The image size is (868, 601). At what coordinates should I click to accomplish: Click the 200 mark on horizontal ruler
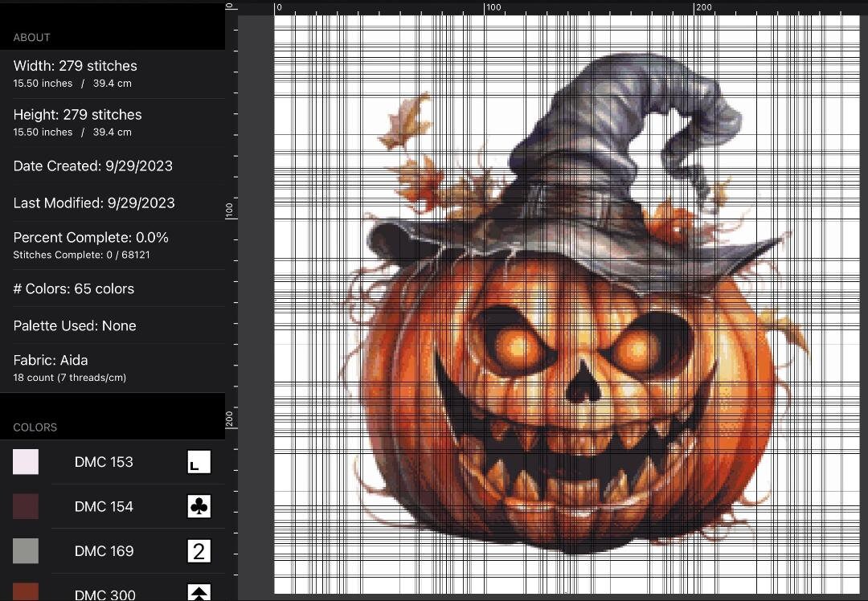(x=703, y=7)
